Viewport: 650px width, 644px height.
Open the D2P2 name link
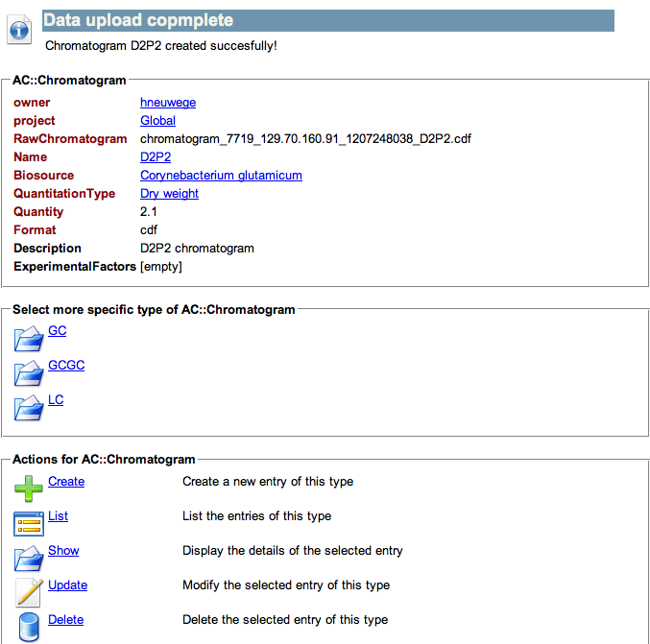click(x=156, y=157)
